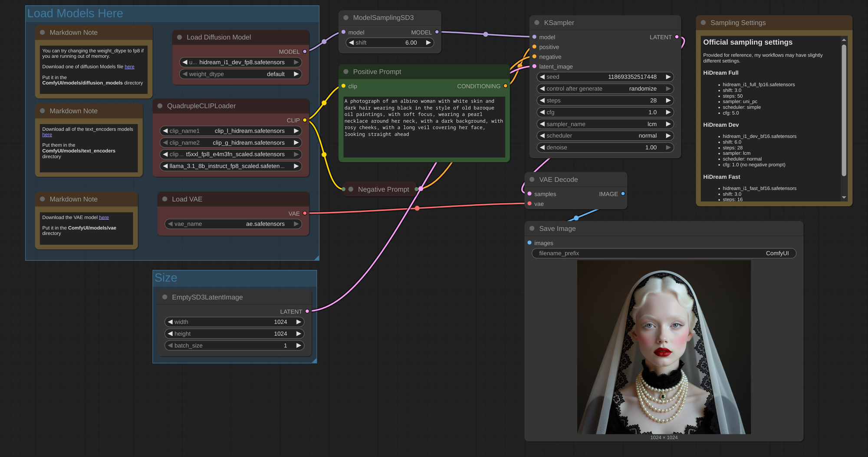Click the VAE Decode IMAGE output socket
This screenshot has height=457, width=868.
(x=623, y=194)
